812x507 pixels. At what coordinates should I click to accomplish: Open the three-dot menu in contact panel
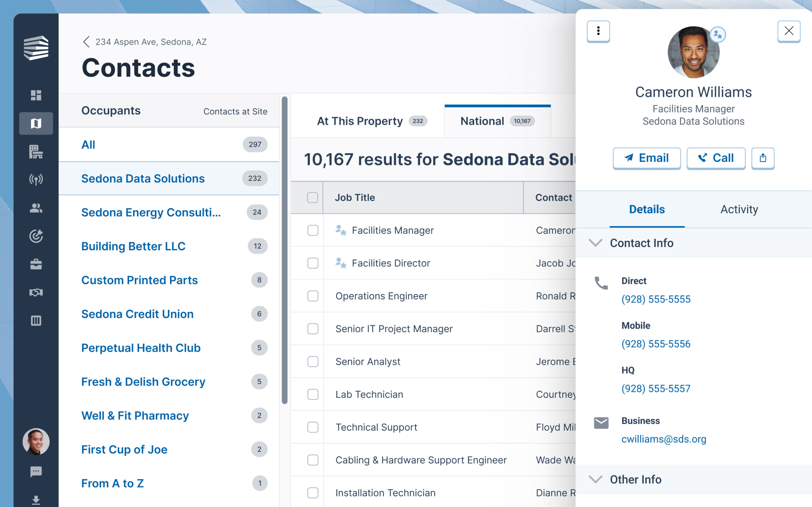598,31
